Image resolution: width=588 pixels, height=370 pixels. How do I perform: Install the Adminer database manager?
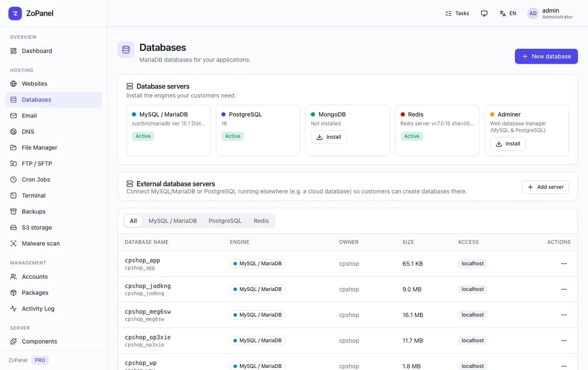click(508, 144)
